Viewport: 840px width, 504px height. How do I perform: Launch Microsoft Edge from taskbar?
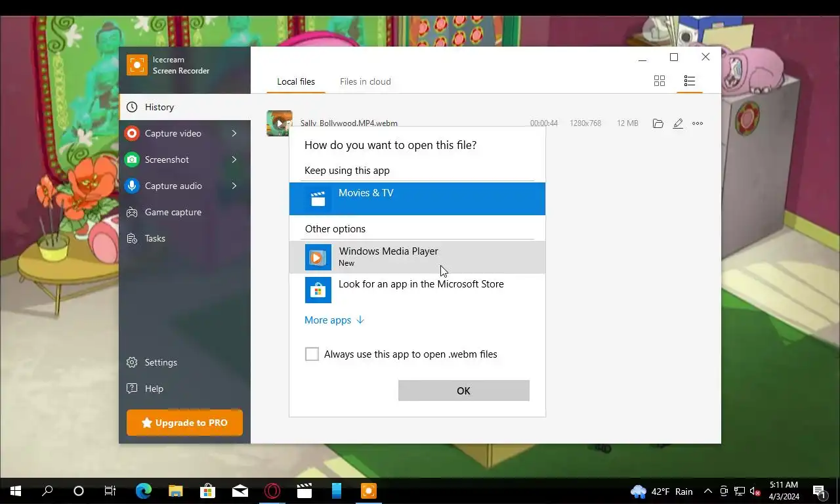tap(143, 491)
